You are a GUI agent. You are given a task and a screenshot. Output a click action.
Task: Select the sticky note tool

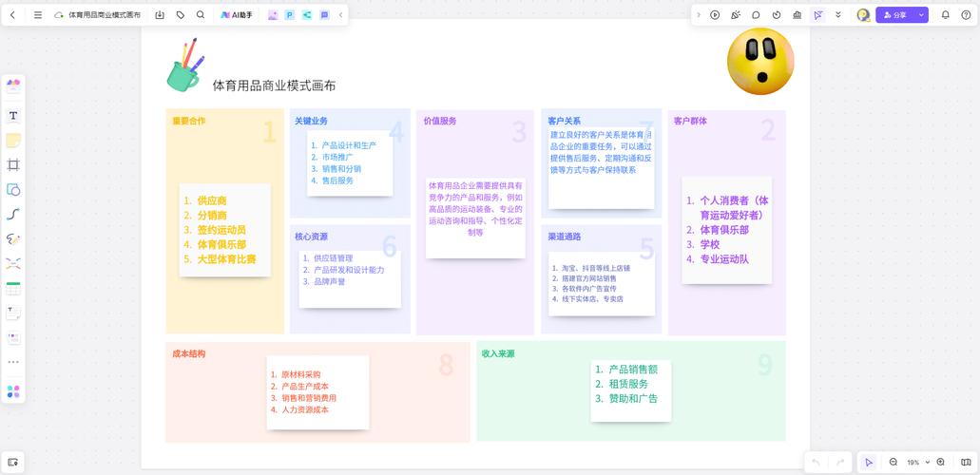click(13, 141)
